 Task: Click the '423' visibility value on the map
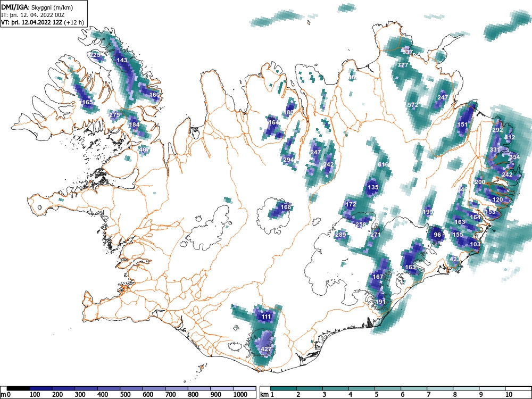(x=455, y=259)
